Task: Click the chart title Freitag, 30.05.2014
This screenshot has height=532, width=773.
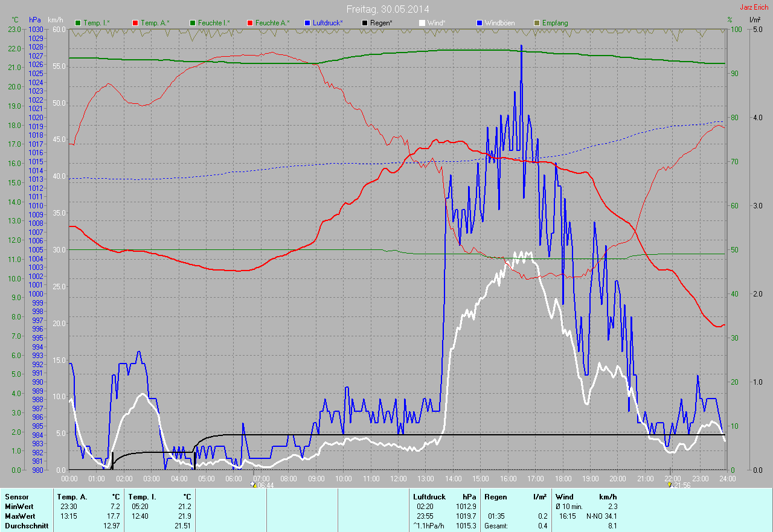Action: (x=388, y=9)
